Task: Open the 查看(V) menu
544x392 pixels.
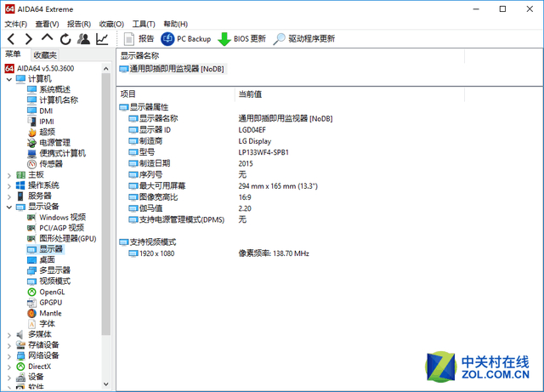Action: coord(48,24)
